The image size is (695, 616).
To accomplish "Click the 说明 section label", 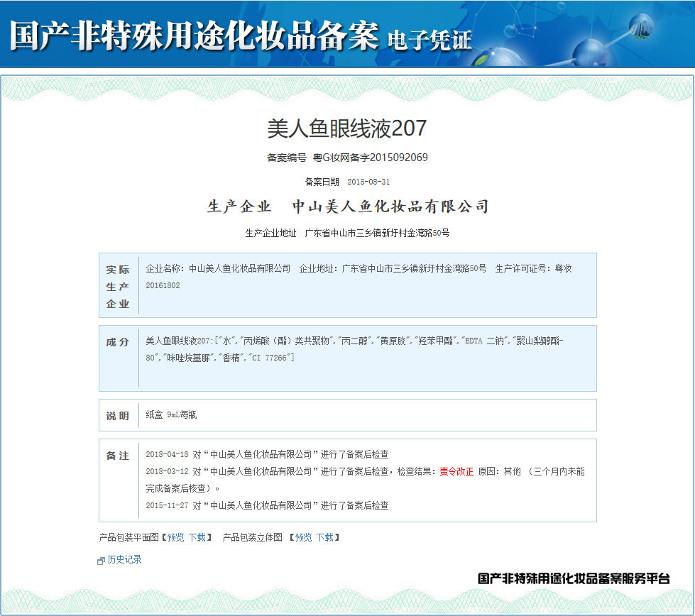I will click(x=118, y=416).
